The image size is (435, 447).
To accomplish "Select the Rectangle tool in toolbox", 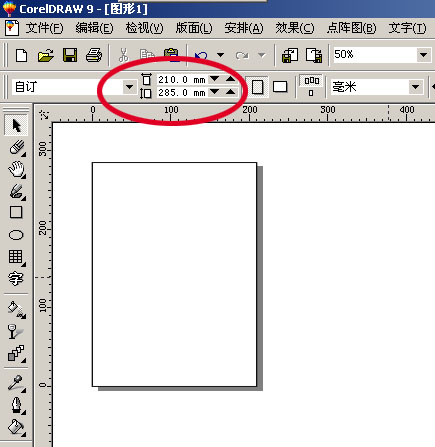I will 16,212.
